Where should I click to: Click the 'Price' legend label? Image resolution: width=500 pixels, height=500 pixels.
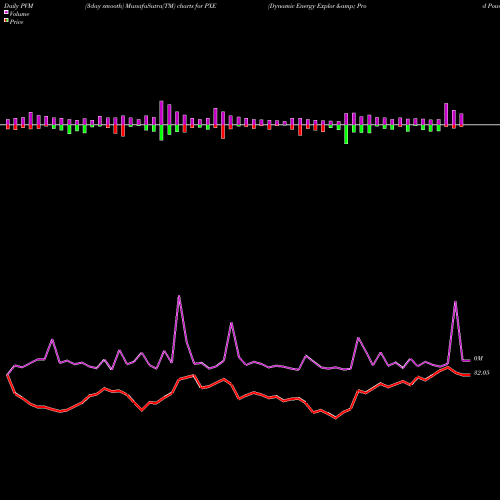pyautogui.click(x=16, y=22)
